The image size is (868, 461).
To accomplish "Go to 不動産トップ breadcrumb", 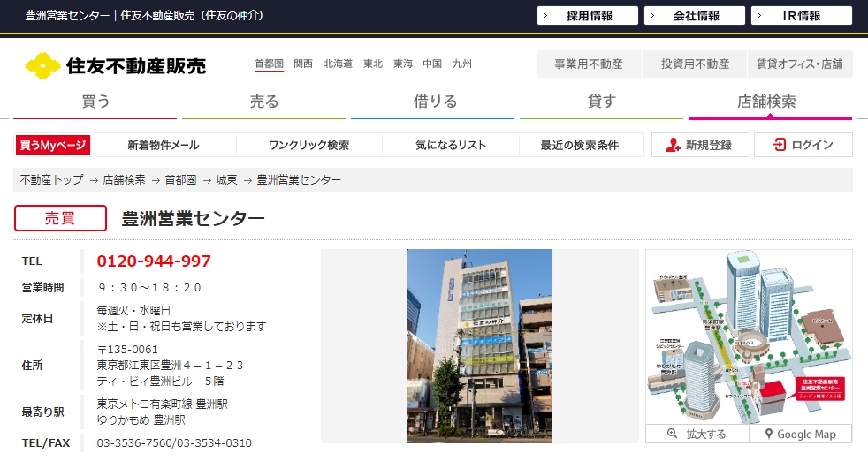I will pos(51,180).
